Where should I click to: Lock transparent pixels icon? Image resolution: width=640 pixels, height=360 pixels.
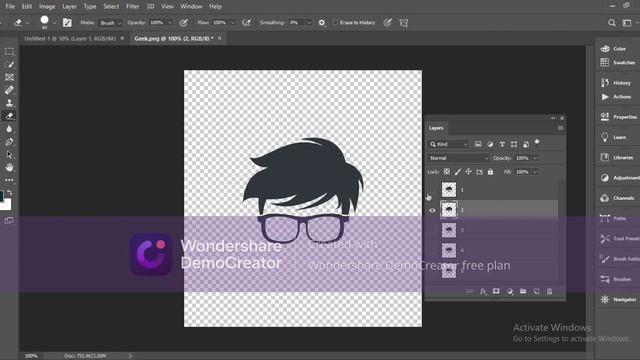[x=447, y=172]
